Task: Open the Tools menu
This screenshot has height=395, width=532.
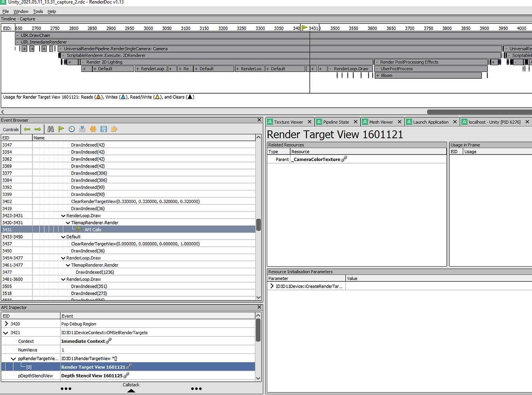Action: [x=38, y=11]
